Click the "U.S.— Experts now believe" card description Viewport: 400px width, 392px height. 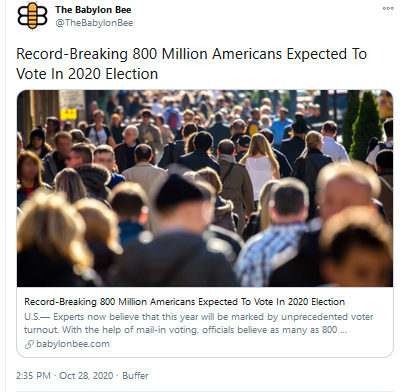coord(198,323)
